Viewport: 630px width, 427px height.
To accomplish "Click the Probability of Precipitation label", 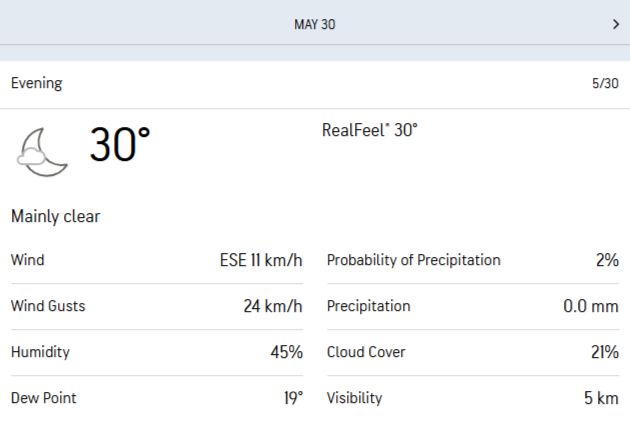I will (x=413, y=260).
